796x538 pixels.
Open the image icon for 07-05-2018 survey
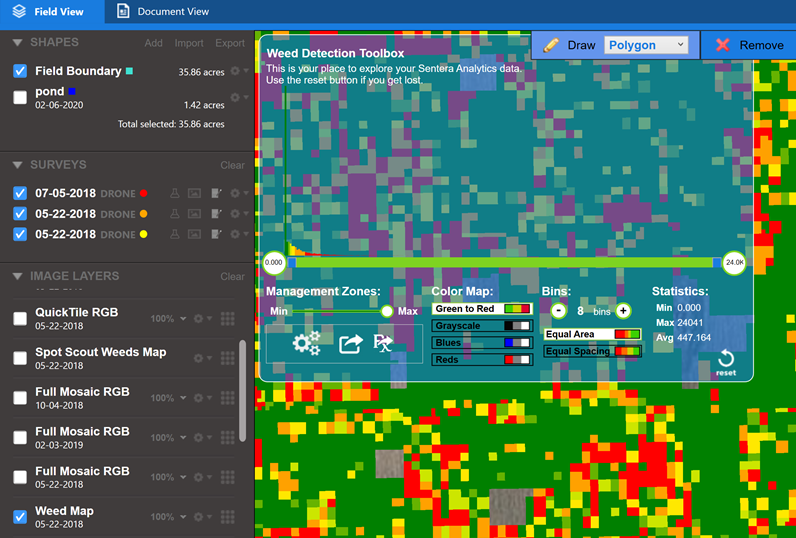(194, 193)
